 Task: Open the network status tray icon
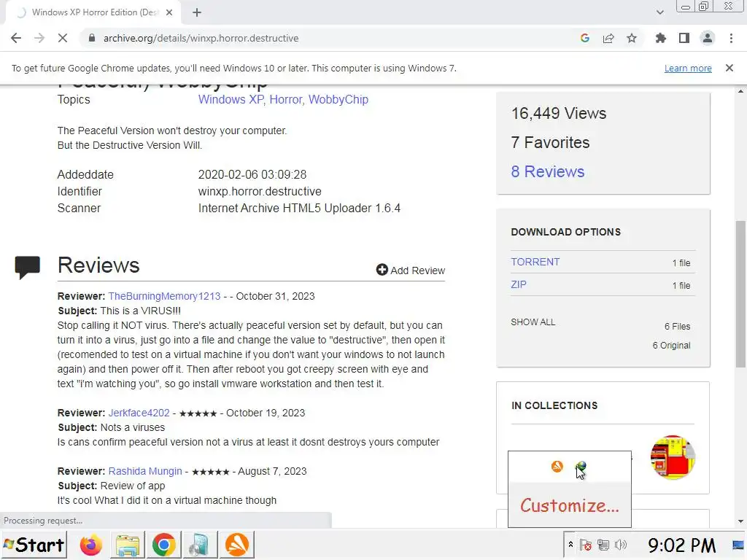coord(603,545)
